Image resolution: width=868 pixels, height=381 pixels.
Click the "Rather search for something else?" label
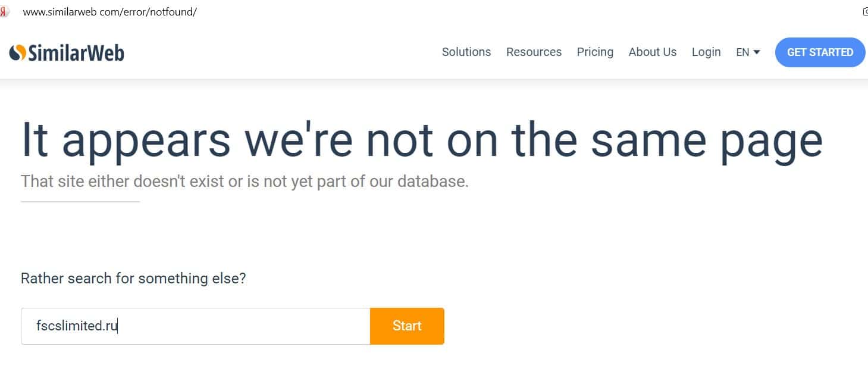pos(133,278)
